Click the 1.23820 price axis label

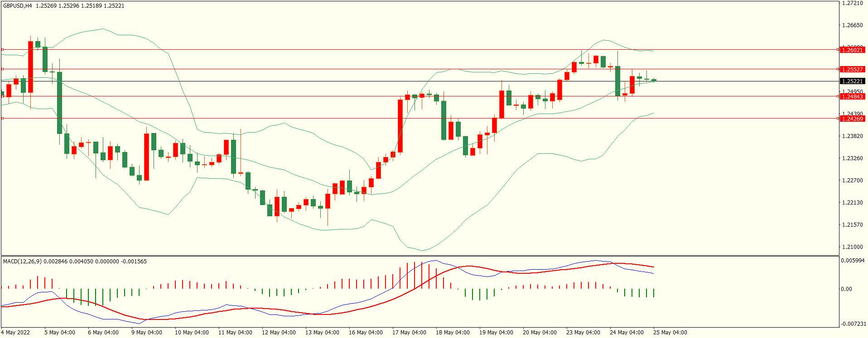point(852,136)
